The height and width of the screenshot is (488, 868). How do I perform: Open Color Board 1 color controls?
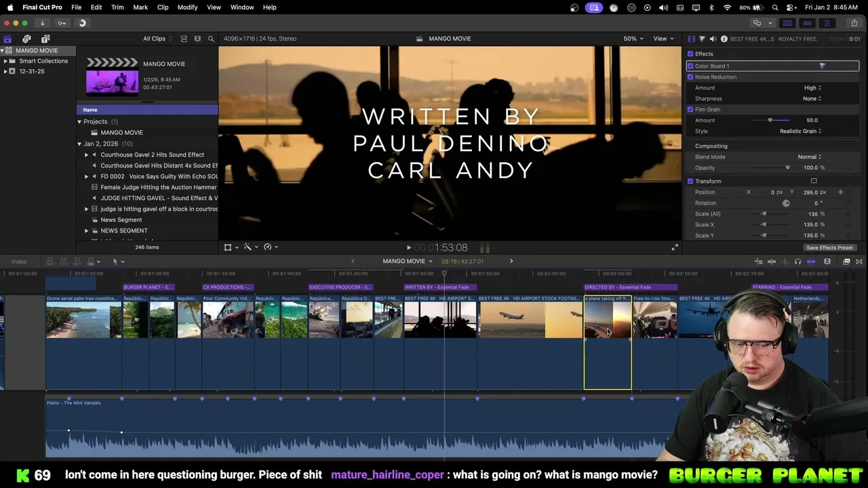point(822,66)
